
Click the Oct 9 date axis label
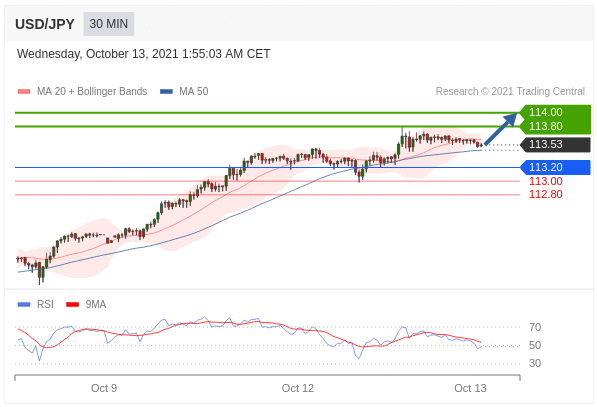coord(104,388)
